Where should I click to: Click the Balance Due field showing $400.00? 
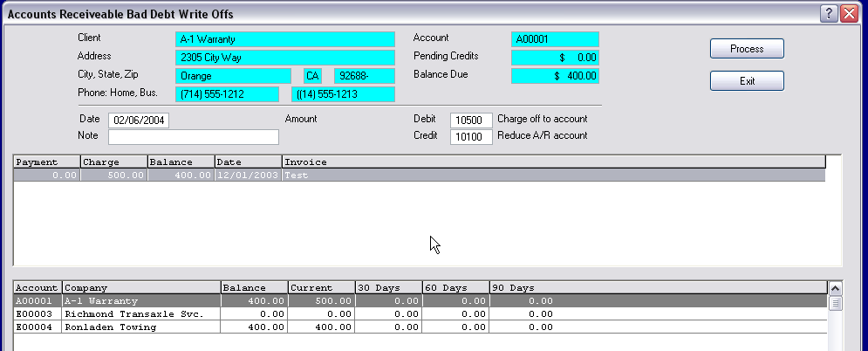pyautogui.click(x=555, y=76)
